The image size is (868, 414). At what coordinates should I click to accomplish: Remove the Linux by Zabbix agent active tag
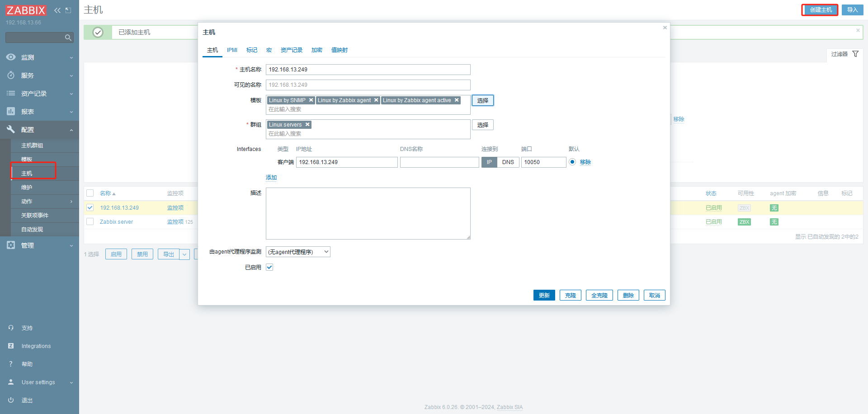[457, 100]
